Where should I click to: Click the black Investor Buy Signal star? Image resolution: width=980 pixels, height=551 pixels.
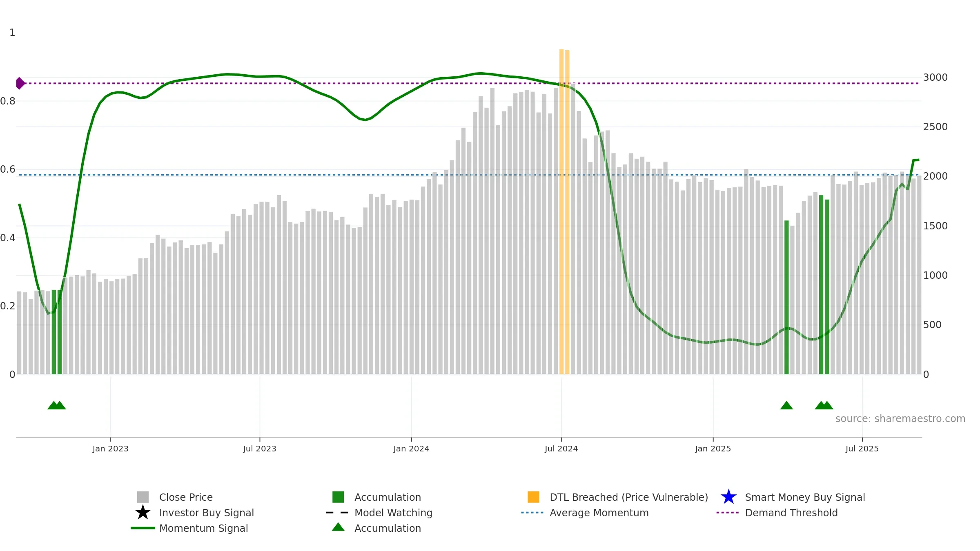143,512
